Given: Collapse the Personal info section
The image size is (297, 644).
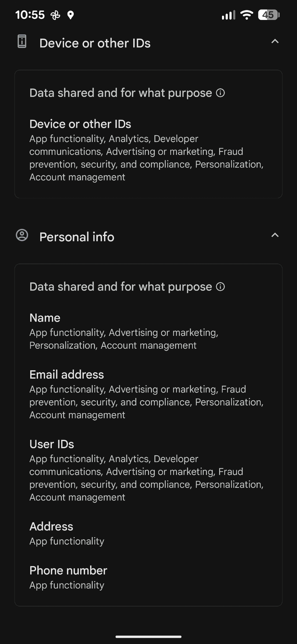Looking at the screenshot, I should pos(275,235).
